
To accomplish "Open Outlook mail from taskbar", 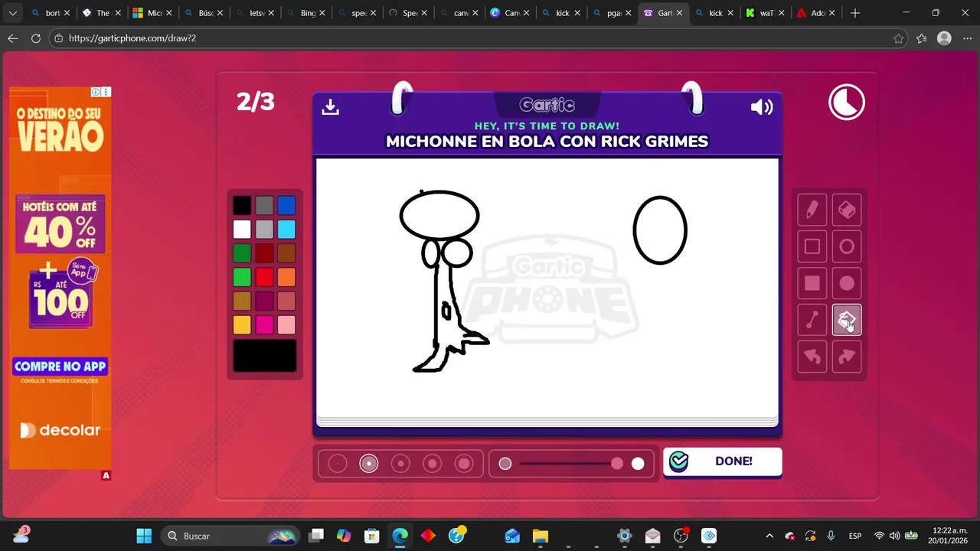I will (512, 536).
